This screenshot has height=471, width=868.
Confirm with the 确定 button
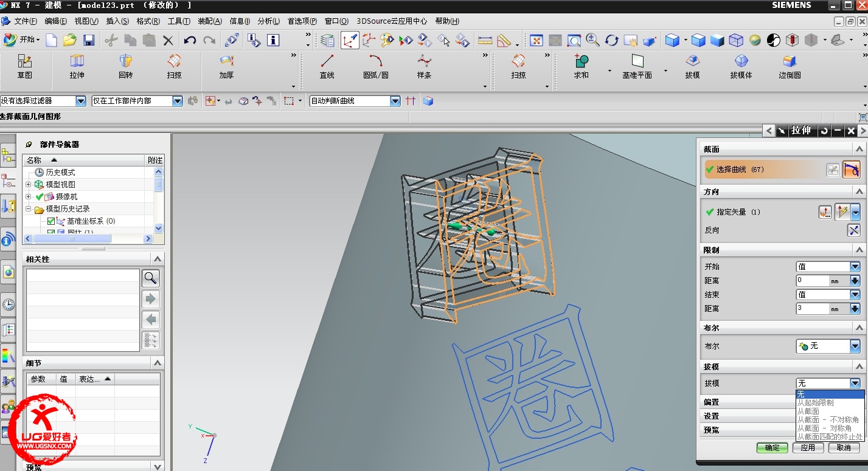[772, 448]
